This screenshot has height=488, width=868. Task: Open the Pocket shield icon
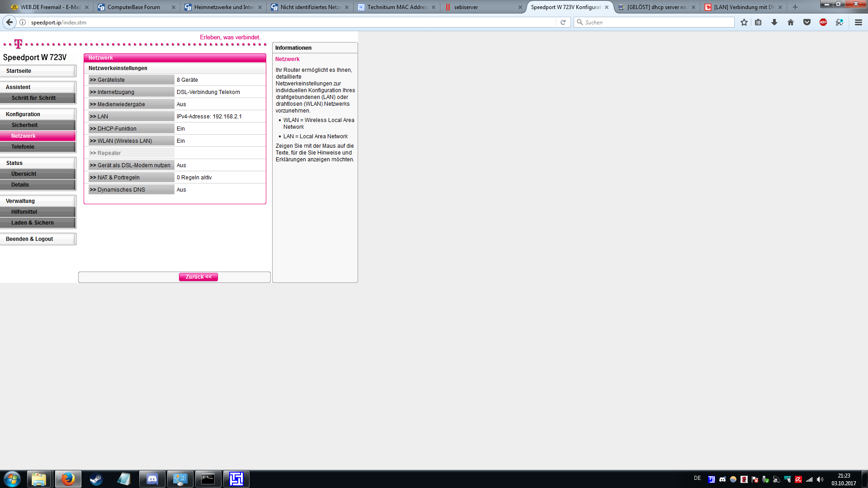pyautogui.click(x=807, y=22)
